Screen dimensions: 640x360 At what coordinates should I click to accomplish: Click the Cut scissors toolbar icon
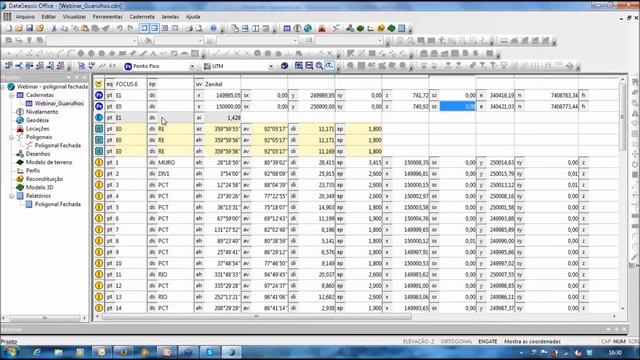[x=54, y=28]
